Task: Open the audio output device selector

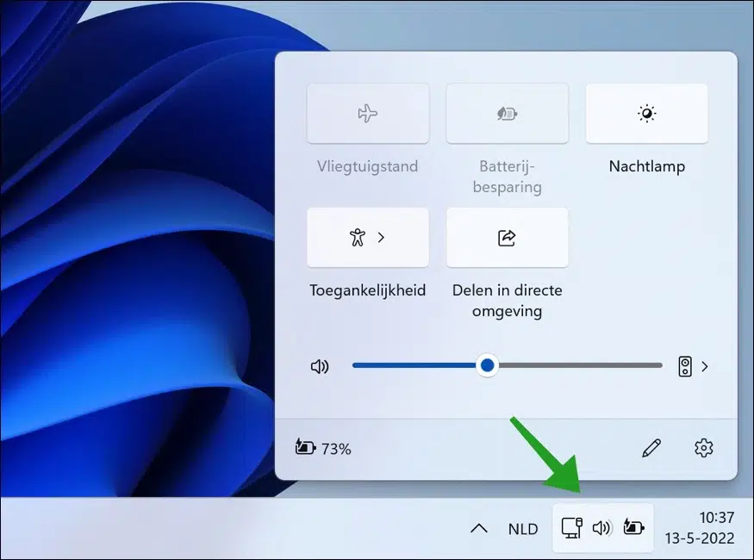Action: 685,367
